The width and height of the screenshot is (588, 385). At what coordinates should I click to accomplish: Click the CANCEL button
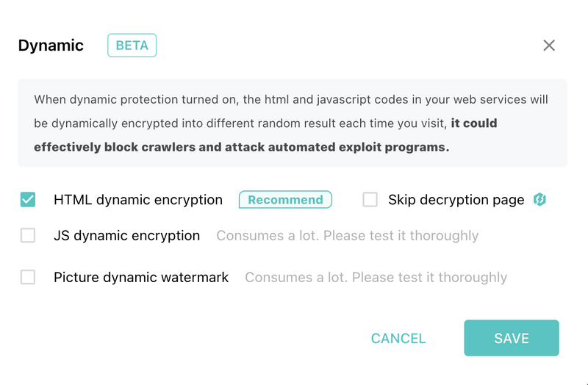click(398, 338)
